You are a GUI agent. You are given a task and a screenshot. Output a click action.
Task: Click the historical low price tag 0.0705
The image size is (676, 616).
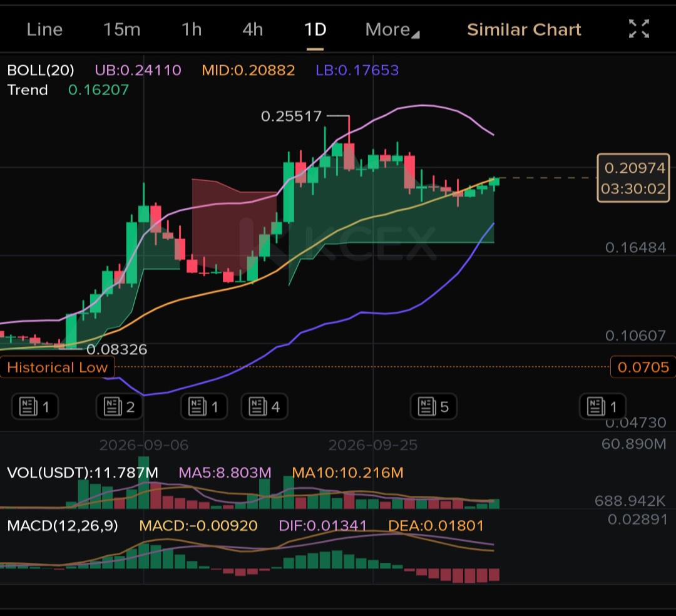click(643, 367)
